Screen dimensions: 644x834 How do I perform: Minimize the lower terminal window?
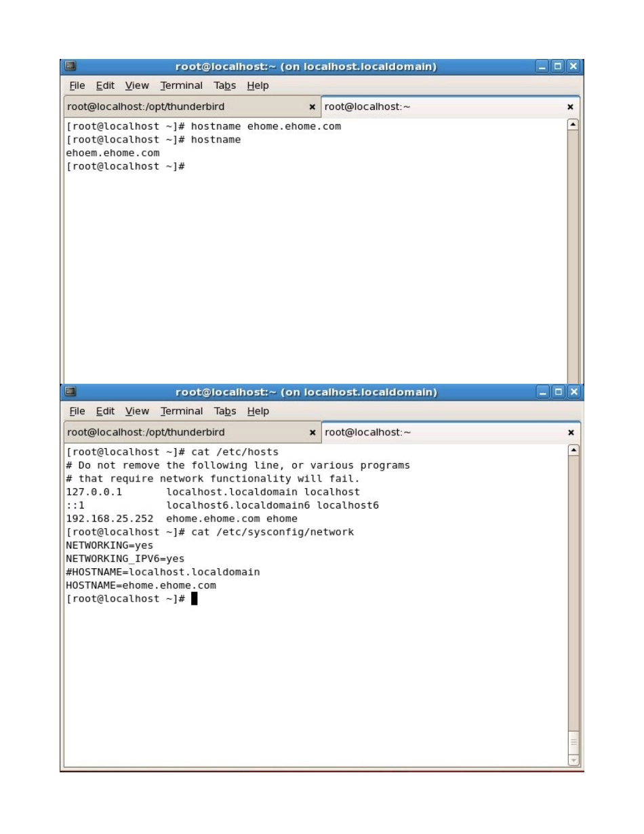pyautogui.click(x=544, y=393)
